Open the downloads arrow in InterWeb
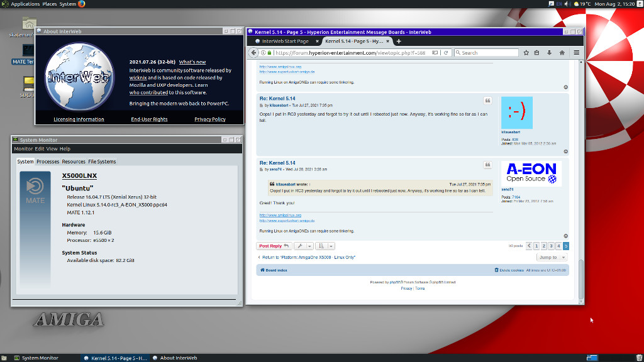This screenshot has height=362, width=644. pyautogui.click(x=549, y=53)
